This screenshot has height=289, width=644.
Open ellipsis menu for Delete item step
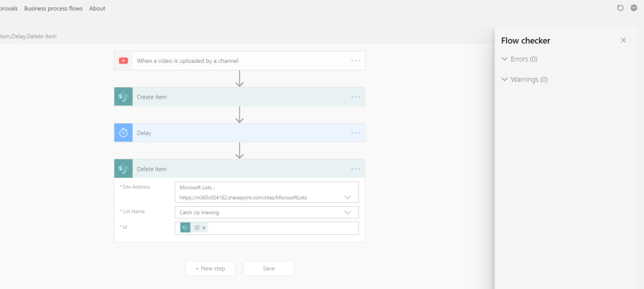tap(355, 169)
